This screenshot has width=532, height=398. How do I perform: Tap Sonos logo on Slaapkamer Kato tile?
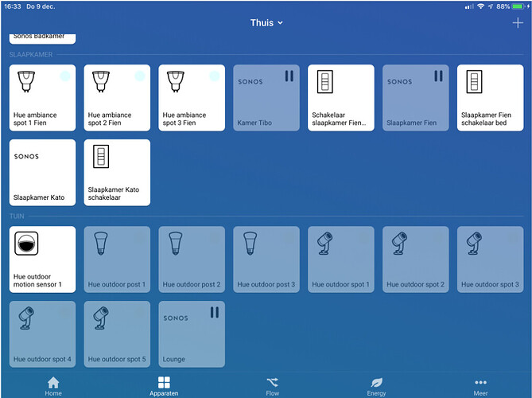(26, 157)
